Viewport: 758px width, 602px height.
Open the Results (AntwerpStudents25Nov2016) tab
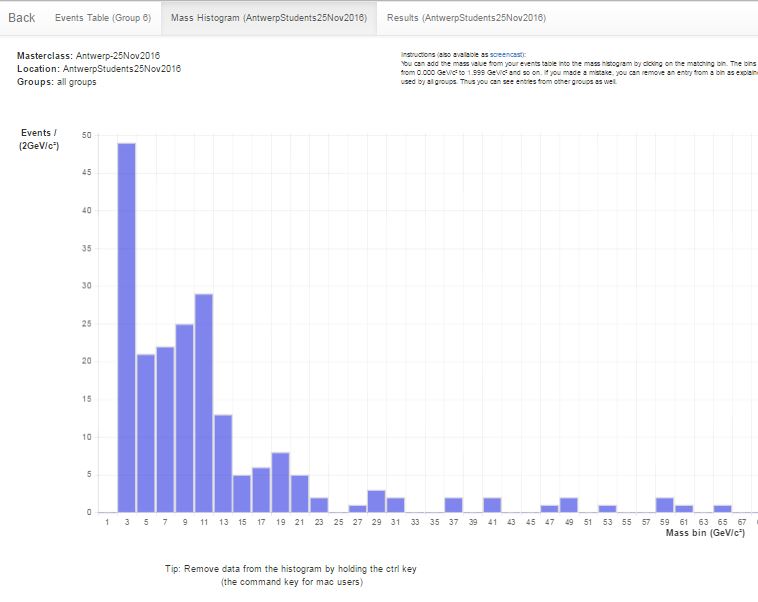[466, 18]
